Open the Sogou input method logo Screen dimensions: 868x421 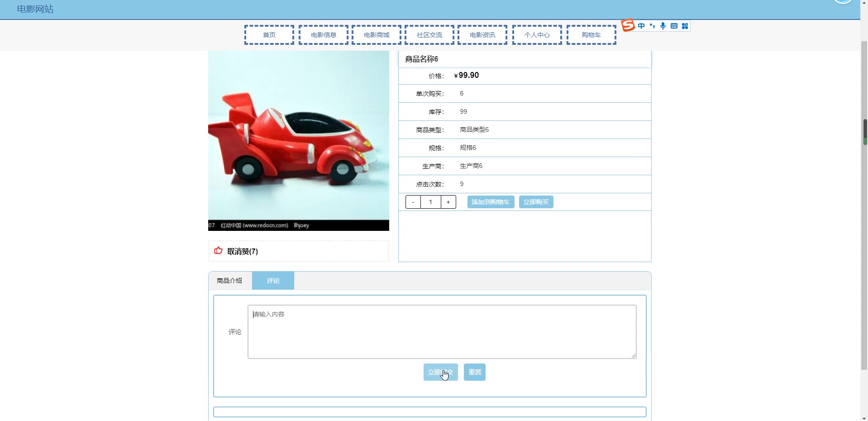point(628,25)
